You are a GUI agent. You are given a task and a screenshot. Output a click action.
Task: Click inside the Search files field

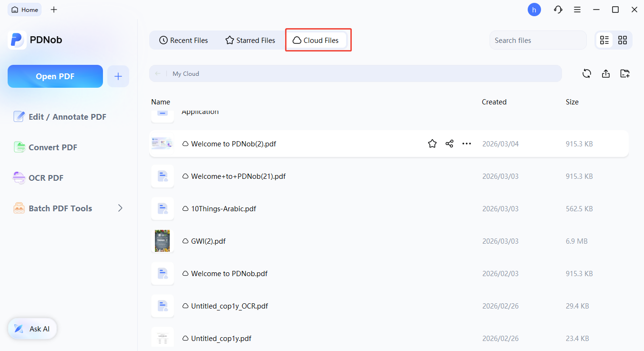coord(538,40)
